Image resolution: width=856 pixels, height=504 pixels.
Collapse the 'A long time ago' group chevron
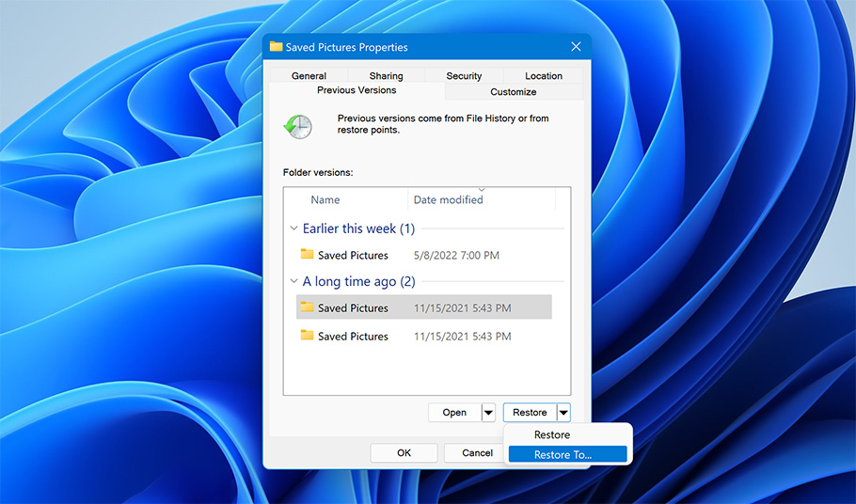tap(293, 281)
